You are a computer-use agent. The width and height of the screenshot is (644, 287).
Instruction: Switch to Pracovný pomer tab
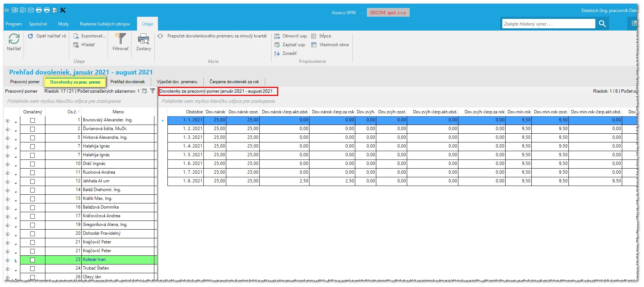(x=25, y=82)
